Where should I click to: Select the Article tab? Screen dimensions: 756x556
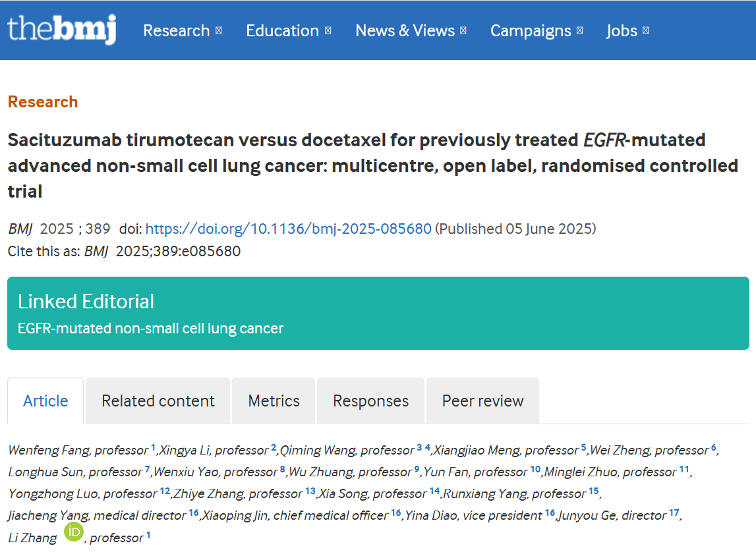click(45, 401)
